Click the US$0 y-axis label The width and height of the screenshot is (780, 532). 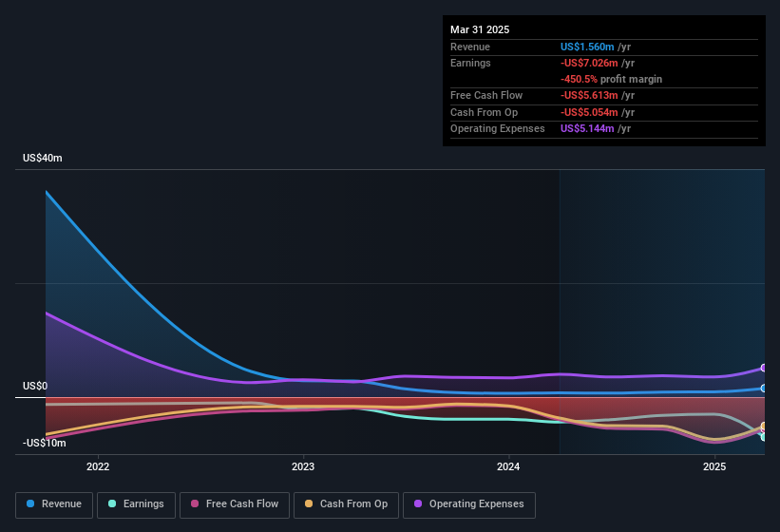pyautogui.click(x=35, y=387)
